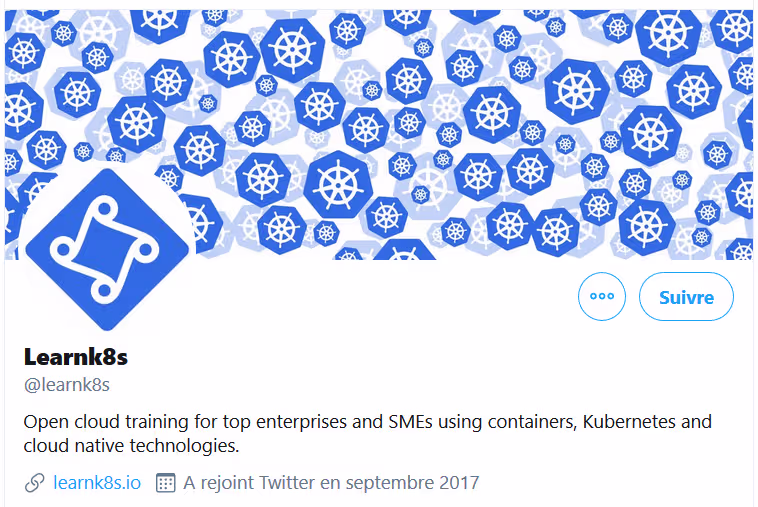Click the word SMEs in the bio
This screenshot has height=507, width=758.
410,421
